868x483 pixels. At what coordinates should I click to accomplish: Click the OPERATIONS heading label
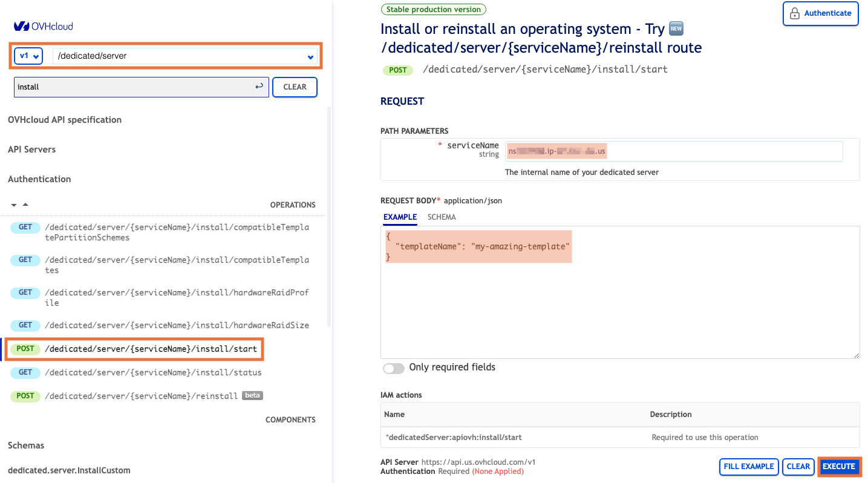[293, 205]
